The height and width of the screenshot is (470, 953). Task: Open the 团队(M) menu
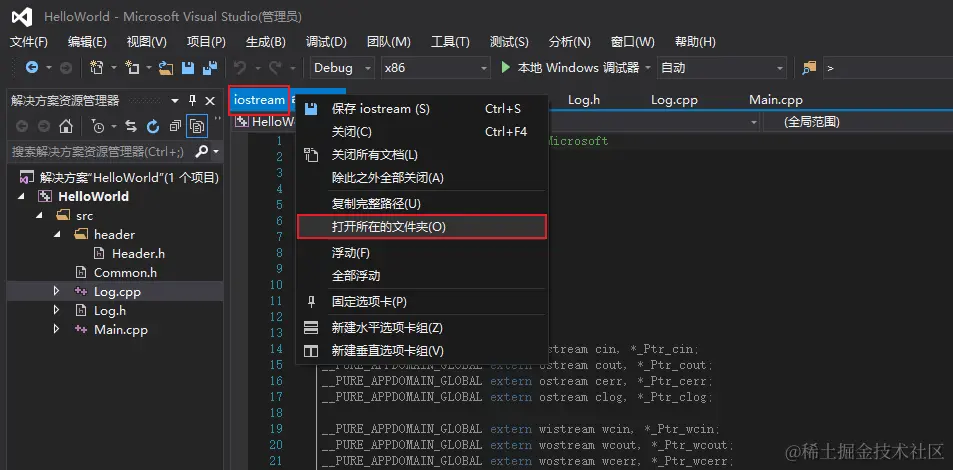(x=389, y=42)
